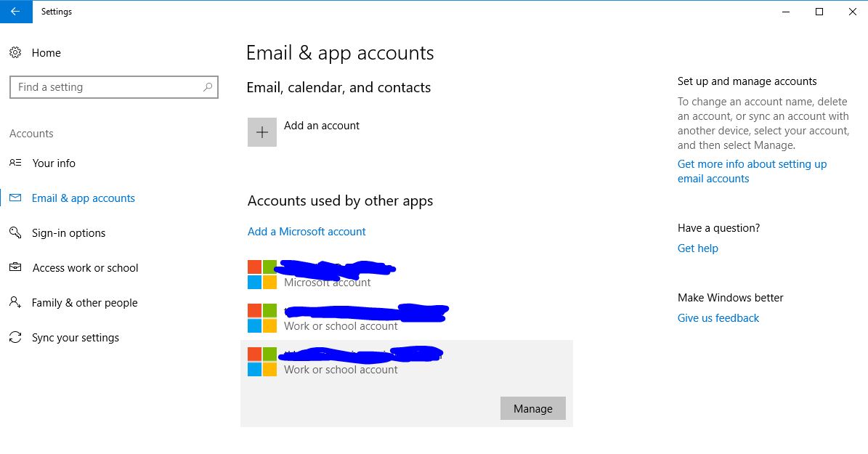The image size is (868, 454).
Task: Click the logo of the selected Work or school account
Action: click(x=261, y=362)
